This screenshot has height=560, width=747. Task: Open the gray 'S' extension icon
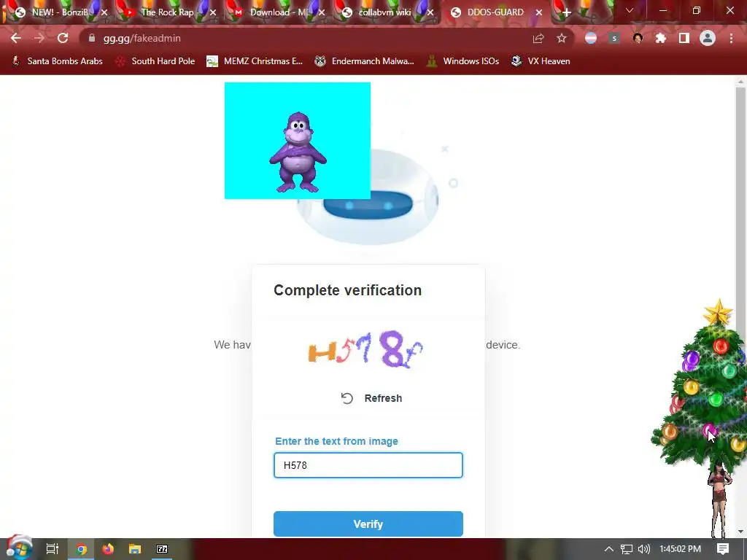(x=614, y=38)
